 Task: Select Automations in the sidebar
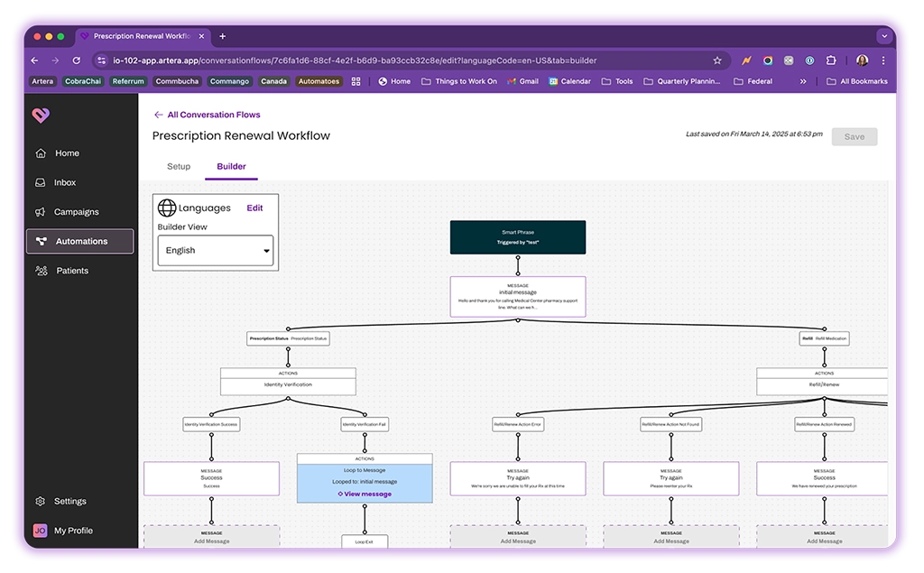click(x=79, y=242)
